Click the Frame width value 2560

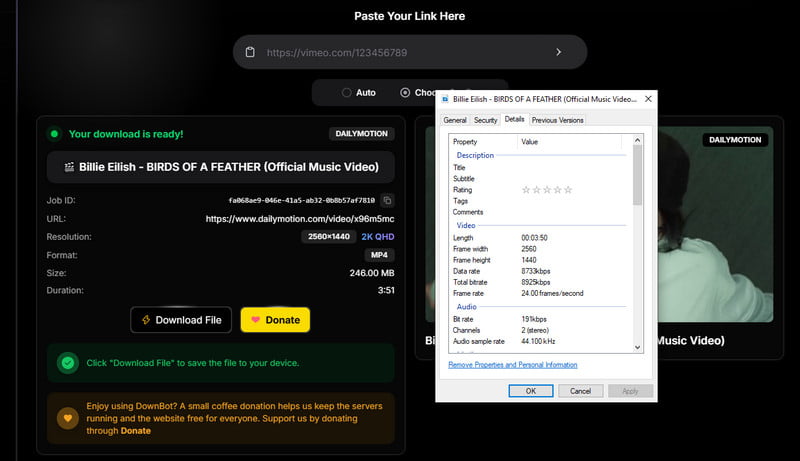(529, 249)
